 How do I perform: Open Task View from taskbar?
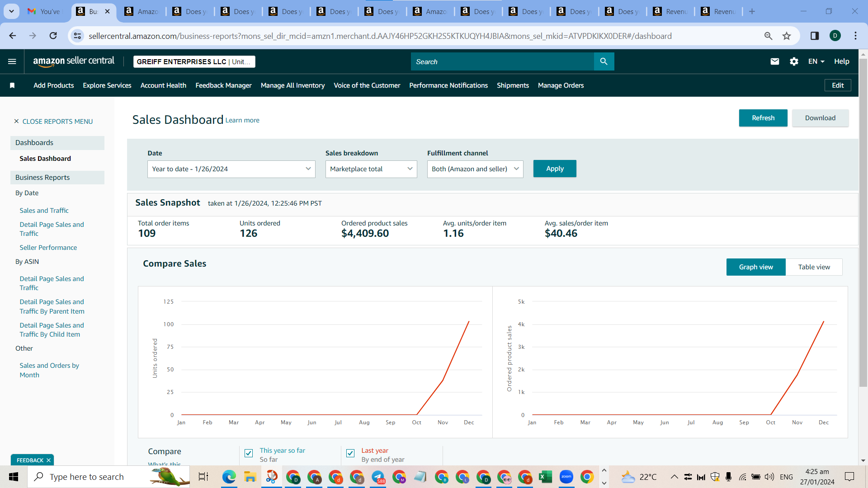click(203, 477)
